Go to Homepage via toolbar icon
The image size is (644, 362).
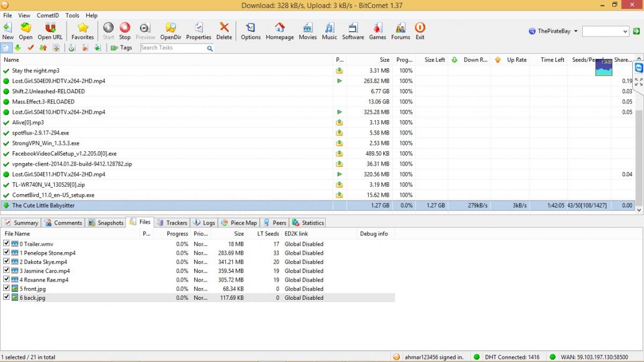click(280, 31)
